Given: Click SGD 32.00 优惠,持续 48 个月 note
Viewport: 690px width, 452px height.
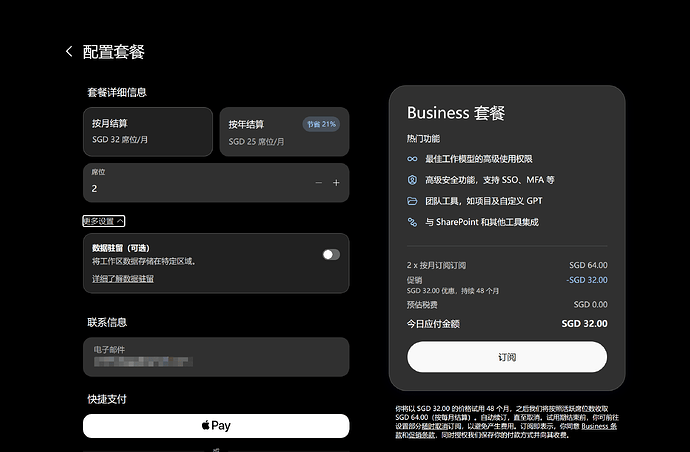Looking at the screenshot, I should click(453, 291).
